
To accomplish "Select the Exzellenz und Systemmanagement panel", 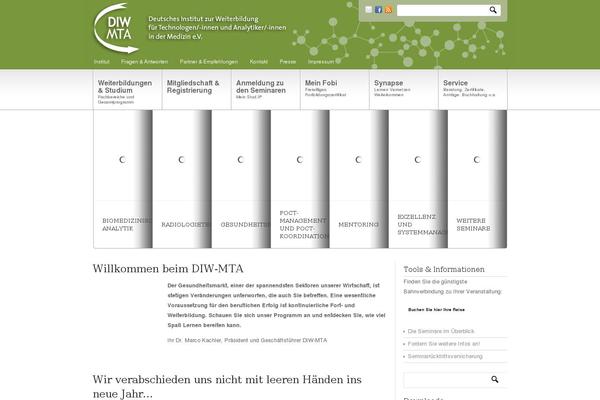I will pos(418,179).
